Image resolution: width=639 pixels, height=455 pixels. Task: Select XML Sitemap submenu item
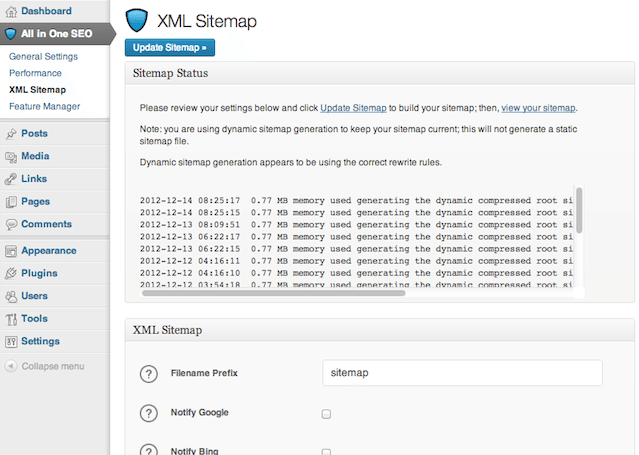(x=37, y=90)
